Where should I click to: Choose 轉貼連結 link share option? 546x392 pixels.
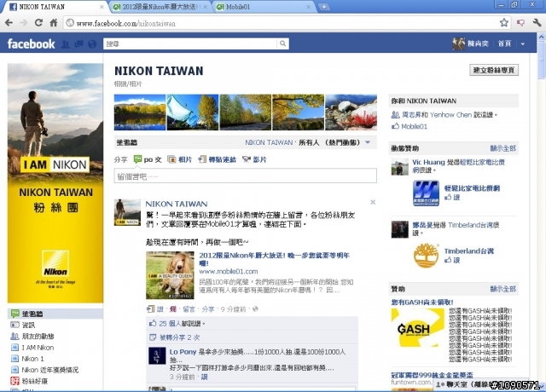tap(217, 159)
